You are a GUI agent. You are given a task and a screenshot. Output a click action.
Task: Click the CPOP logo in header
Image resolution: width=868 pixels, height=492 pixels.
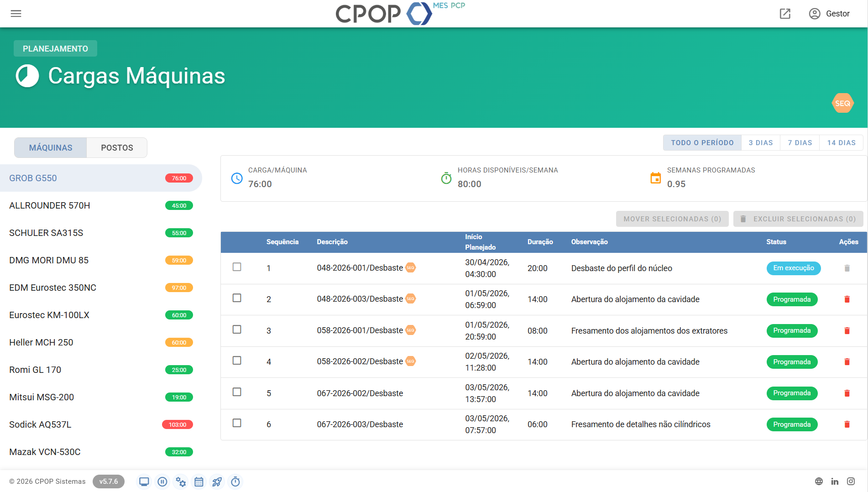400,13
